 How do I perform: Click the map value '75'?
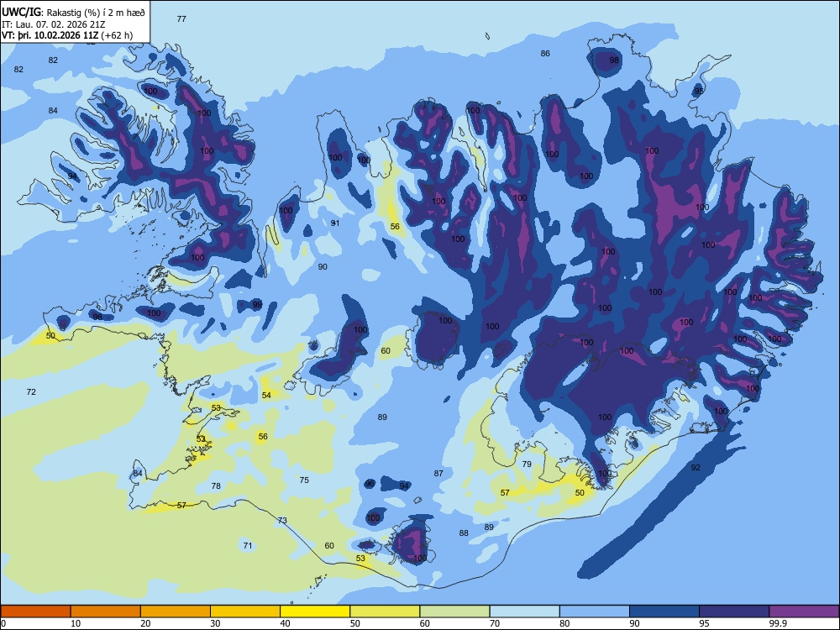click(304, 480)
